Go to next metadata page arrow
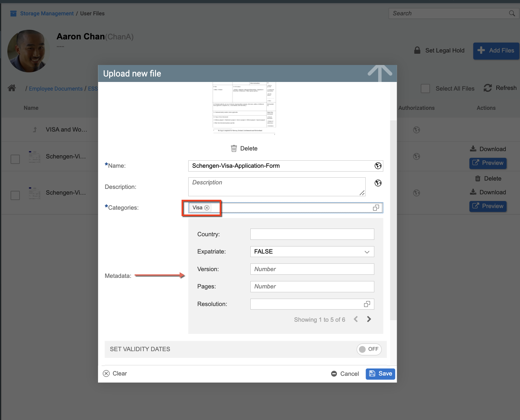 pyautogui.click(x=369, y=319)
